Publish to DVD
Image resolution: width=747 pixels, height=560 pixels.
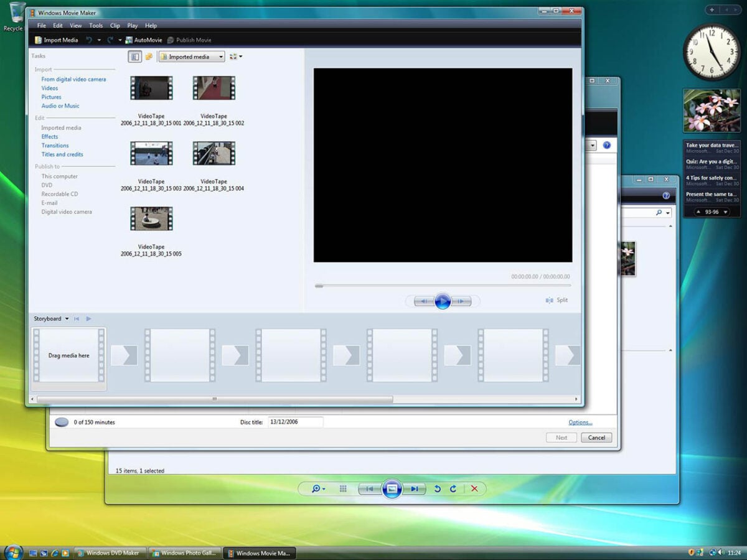click(47, 185)
